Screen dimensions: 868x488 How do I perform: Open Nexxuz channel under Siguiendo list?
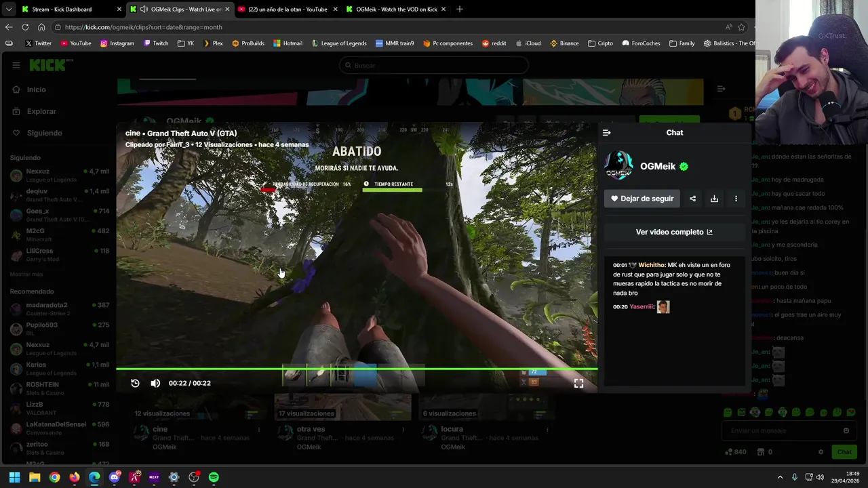60,175
